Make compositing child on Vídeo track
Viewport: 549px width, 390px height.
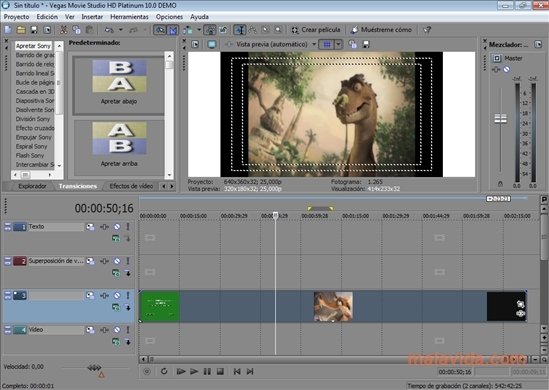point(128,341)
